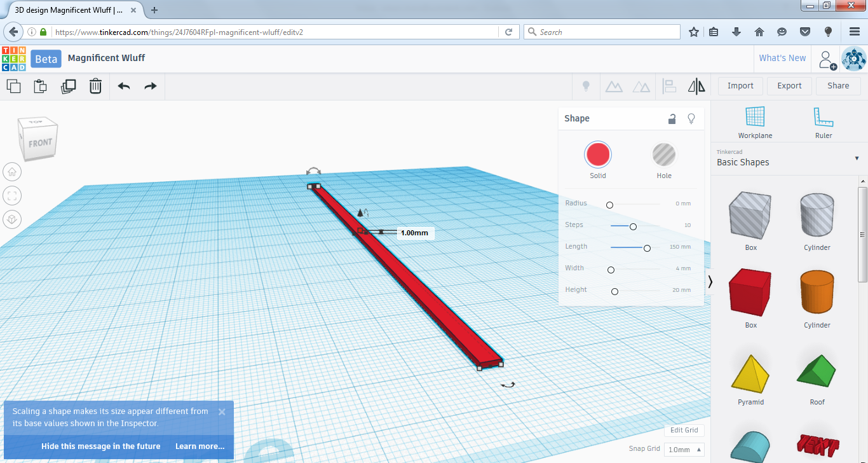Image resolution: width=868 pixels, height=463 pixels.
Task: Set the shape to Hole
Action: [664, 155]
